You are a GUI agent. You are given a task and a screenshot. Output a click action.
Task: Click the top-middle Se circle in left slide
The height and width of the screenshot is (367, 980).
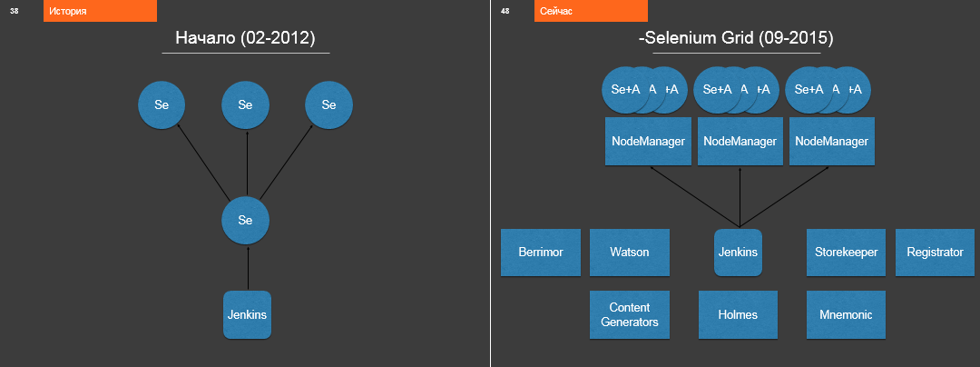[245, 104]
